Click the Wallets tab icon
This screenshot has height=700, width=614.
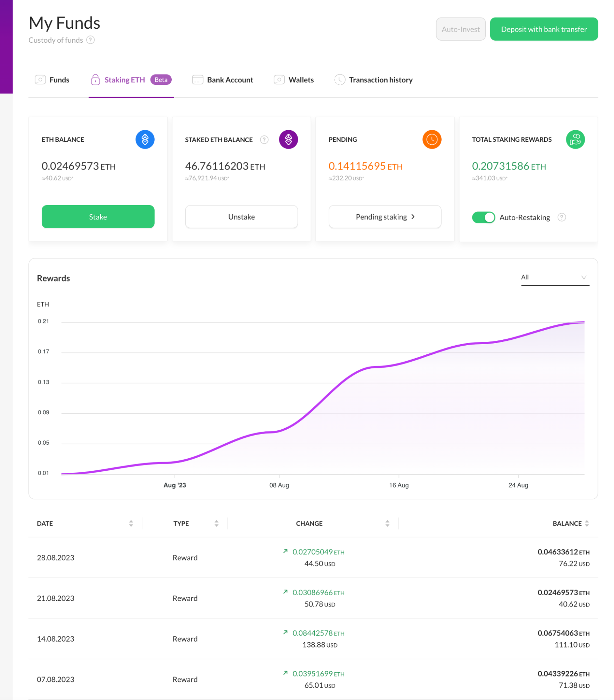click(279, 79)
